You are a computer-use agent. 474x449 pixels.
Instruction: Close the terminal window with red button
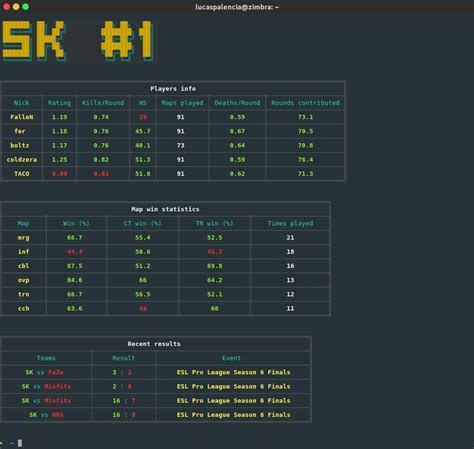pos(6,7)
